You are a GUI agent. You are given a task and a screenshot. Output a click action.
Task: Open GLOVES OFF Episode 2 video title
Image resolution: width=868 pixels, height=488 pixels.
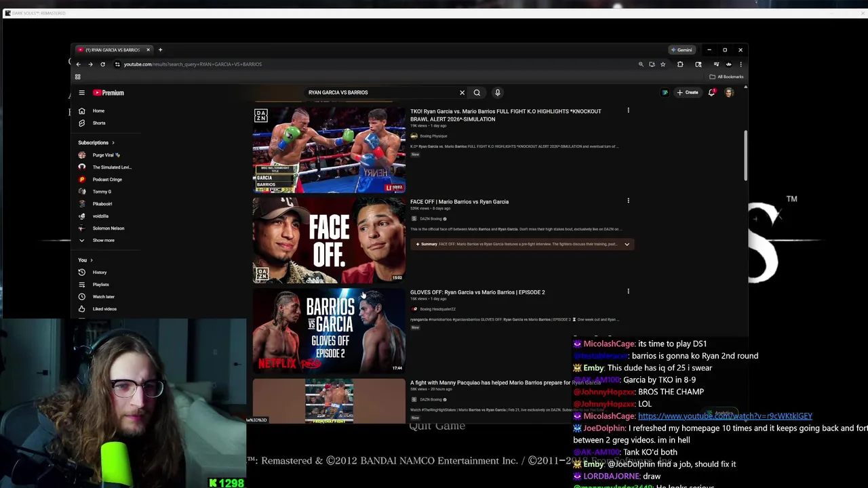(x=477, y=293)
